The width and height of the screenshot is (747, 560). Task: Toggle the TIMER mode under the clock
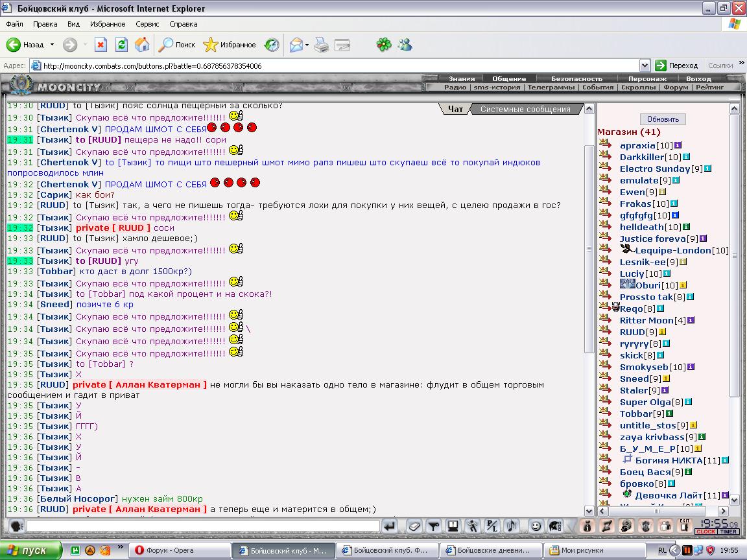(x=728, y=531)
